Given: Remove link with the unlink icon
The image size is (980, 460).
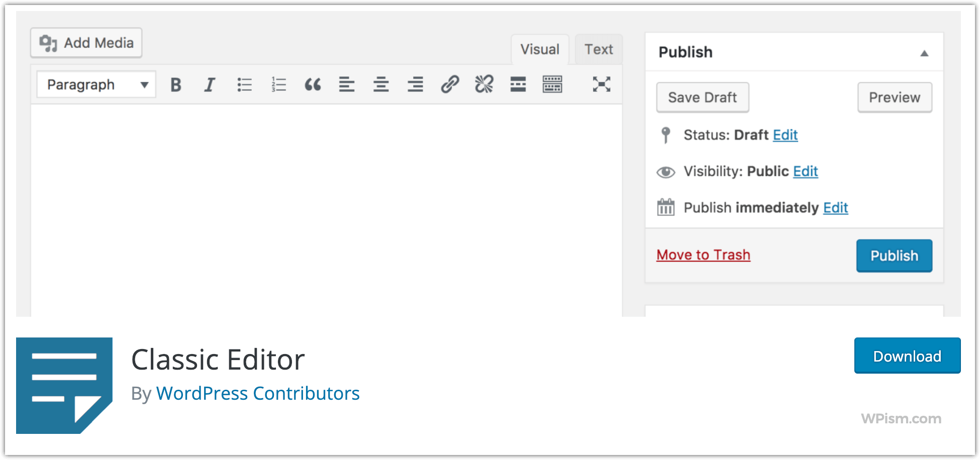Looking at the screenshot, I should 484,84.
